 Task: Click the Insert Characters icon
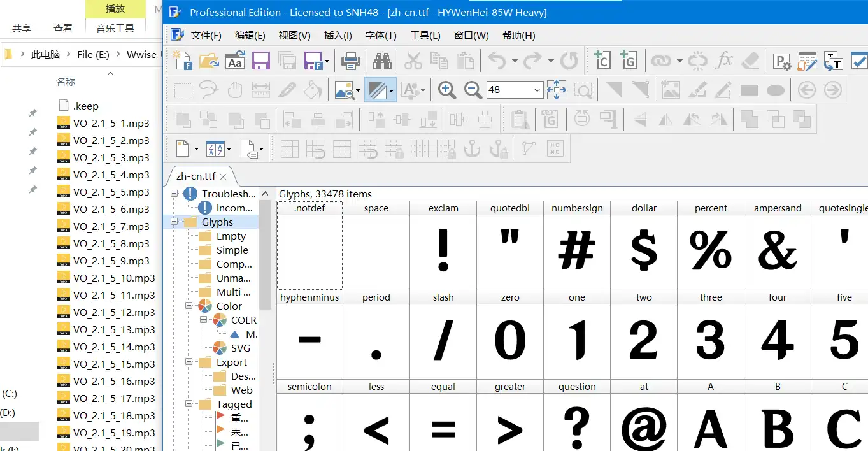[602, 61]
